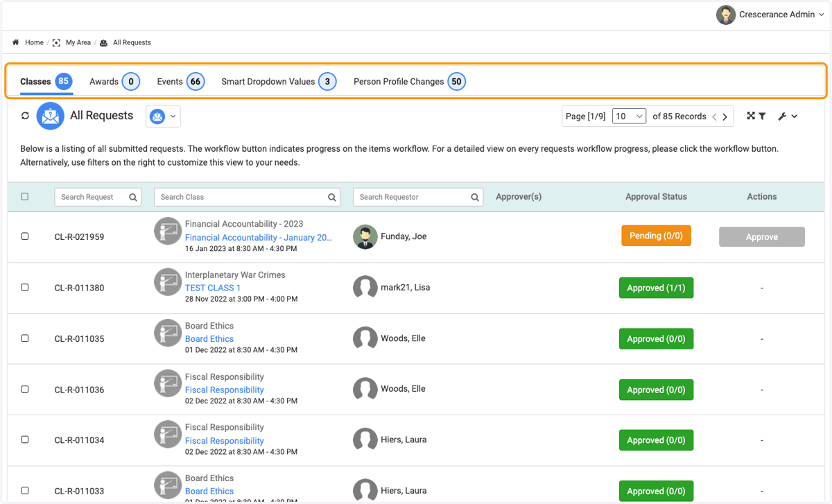Image resolution: width=832 pixels, height=504 pixels.
Task: Click Elle Woods avatar in CL-R-011035 row
Action: [365, 338]
